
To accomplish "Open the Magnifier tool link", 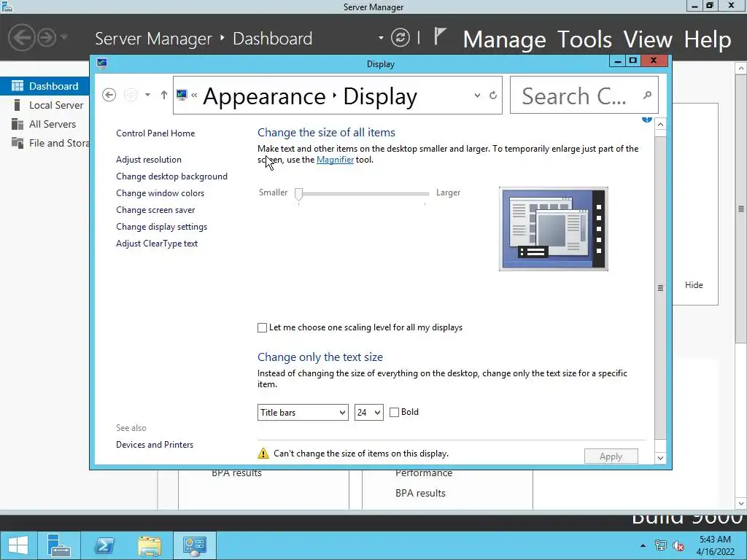I will point(335,160).
